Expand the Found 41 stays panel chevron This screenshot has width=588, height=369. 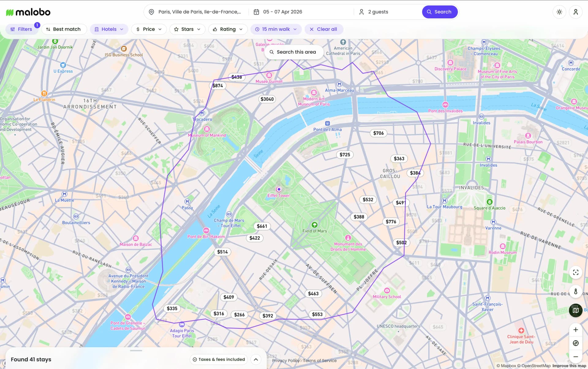click(256, 359)
